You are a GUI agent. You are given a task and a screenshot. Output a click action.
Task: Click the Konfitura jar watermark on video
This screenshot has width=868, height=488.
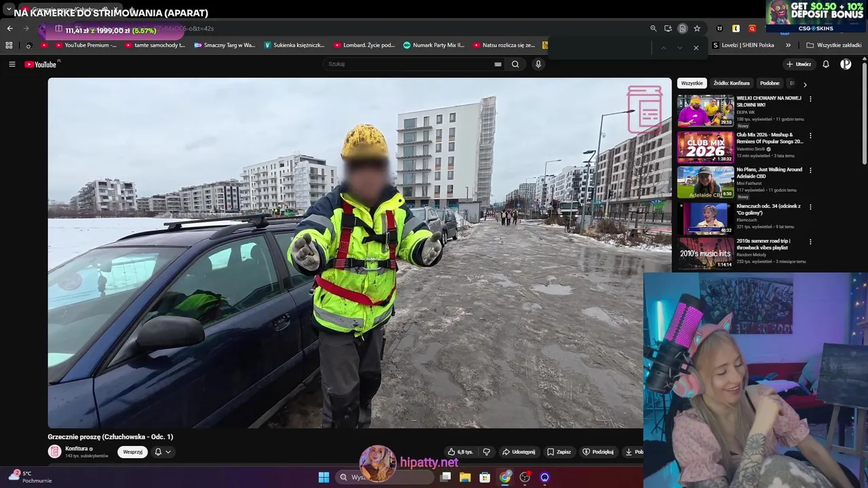tap(644, 108)
